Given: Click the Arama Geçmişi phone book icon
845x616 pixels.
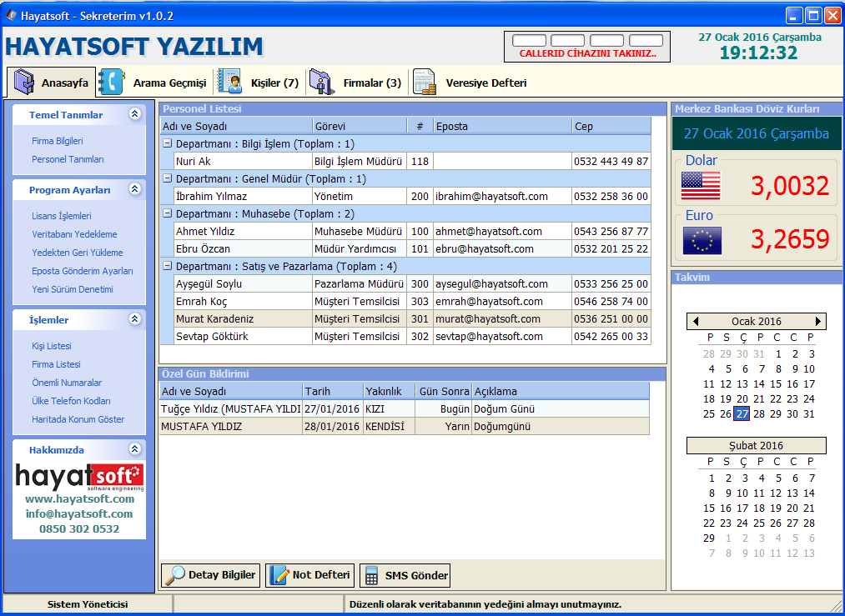Looking at the screenshot, I should click(x=112, y=83).
